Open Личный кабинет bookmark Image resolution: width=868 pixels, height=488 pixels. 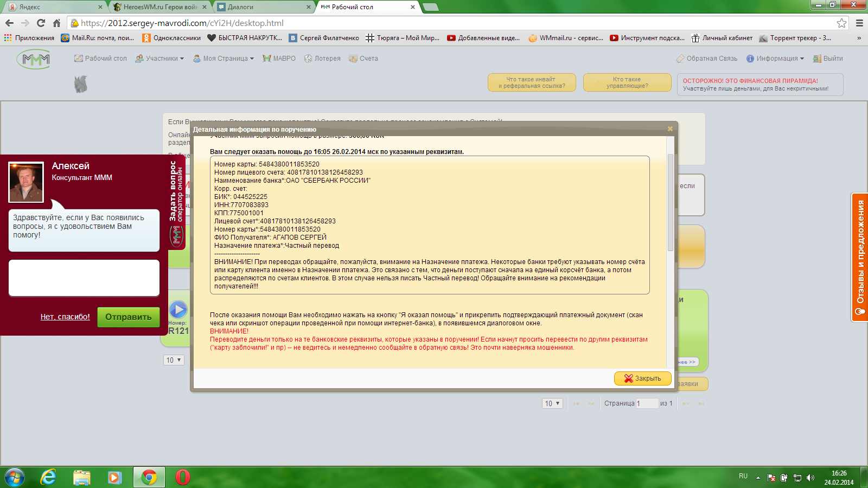[x=722, y=38]
